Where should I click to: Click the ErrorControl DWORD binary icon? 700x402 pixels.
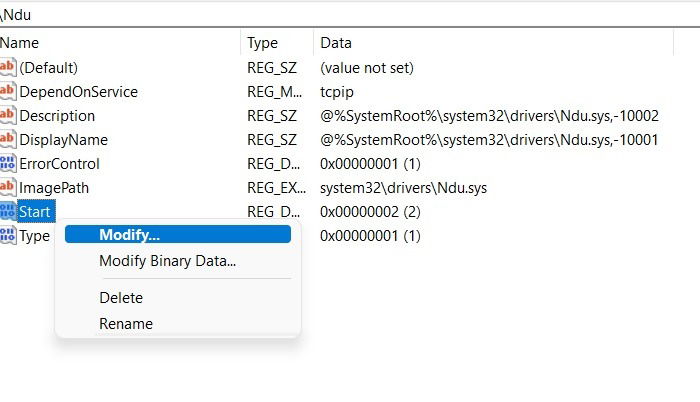click(8, 163)
